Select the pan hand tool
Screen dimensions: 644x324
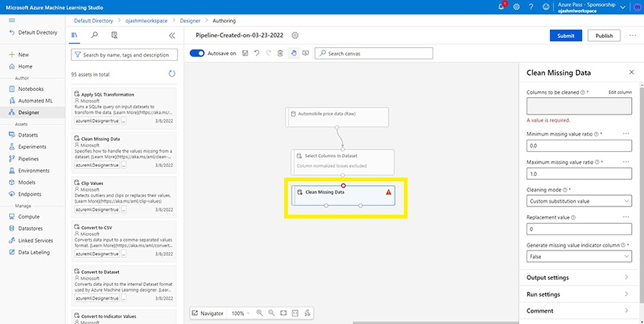click(293, 53)
